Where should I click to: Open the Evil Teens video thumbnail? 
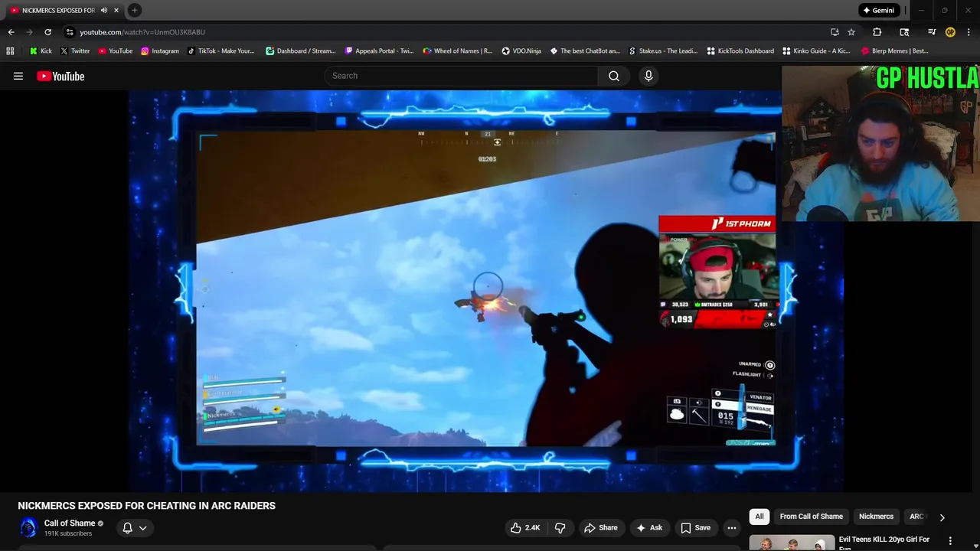pos(792,543)
